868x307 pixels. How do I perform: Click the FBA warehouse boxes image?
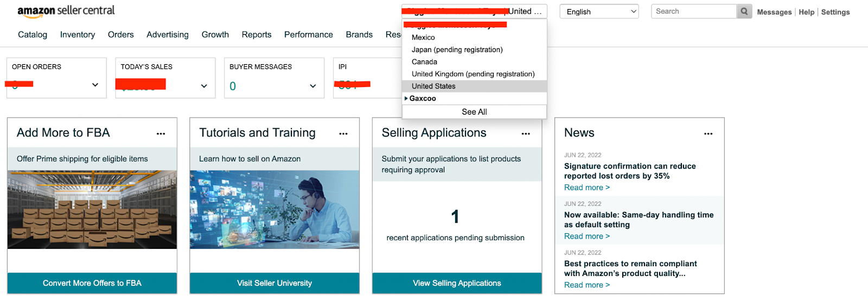tap(92, 210)
